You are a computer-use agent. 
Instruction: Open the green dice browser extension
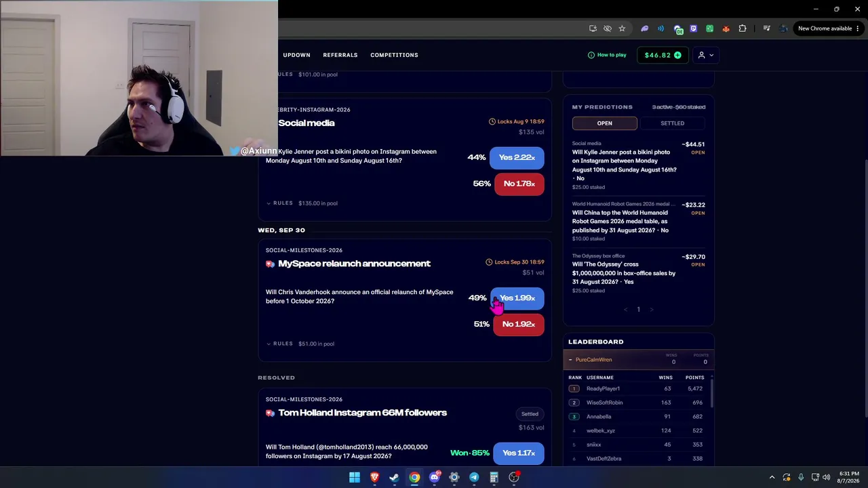pyautogui.click(x=709, y=28)
